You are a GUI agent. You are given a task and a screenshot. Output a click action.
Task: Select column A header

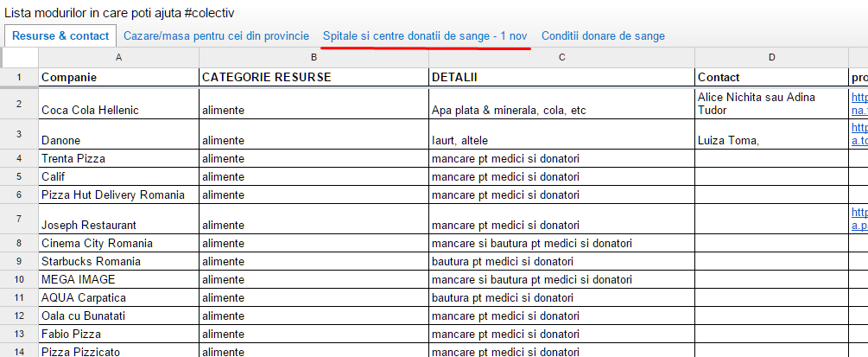(118, 57)
